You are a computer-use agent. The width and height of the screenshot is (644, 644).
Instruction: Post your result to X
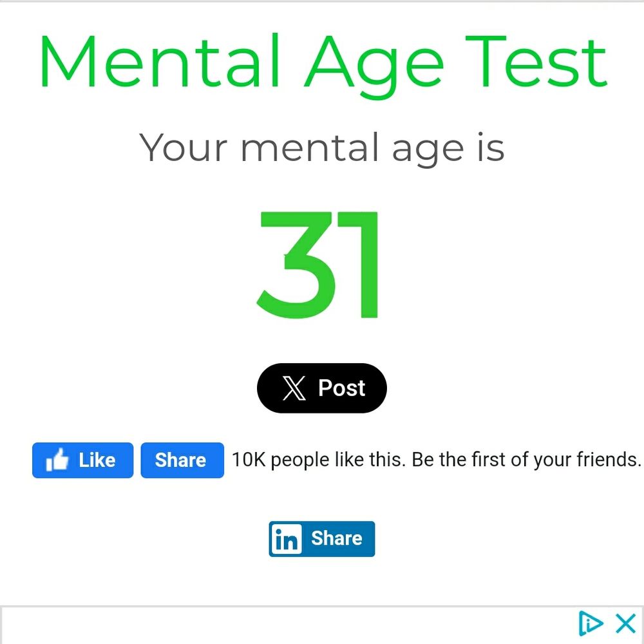coord(322,388)
